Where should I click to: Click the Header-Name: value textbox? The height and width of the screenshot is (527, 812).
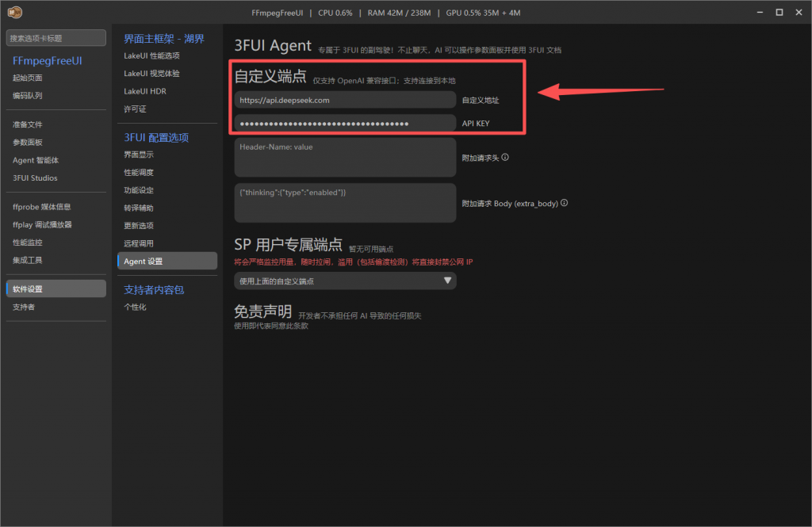[345, 158]
